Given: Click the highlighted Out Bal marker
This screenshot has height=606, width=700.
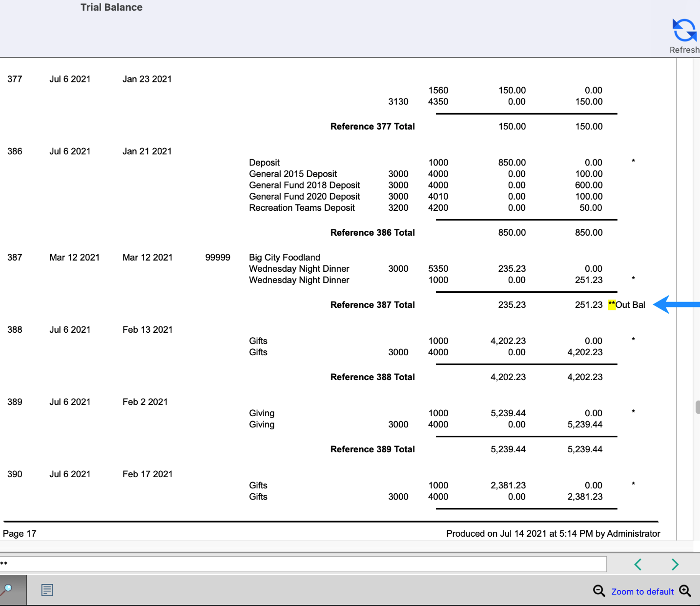Looking at the screenshot, I should pos(627,305).
